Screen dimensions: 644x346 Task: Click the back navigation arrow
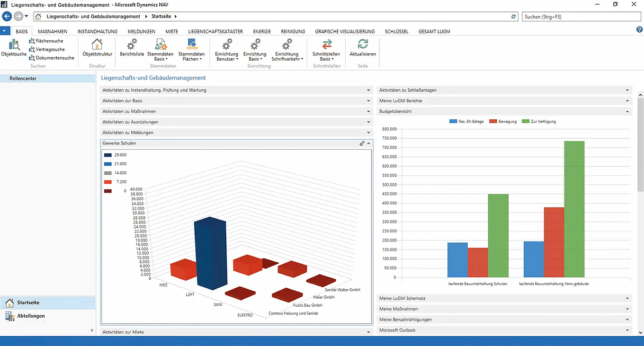7,17
